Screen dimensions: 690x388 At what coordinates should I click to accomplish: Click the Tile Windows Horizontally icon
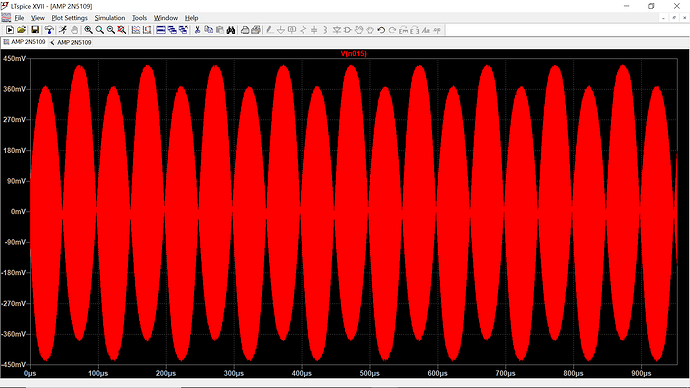coord(161,30)
